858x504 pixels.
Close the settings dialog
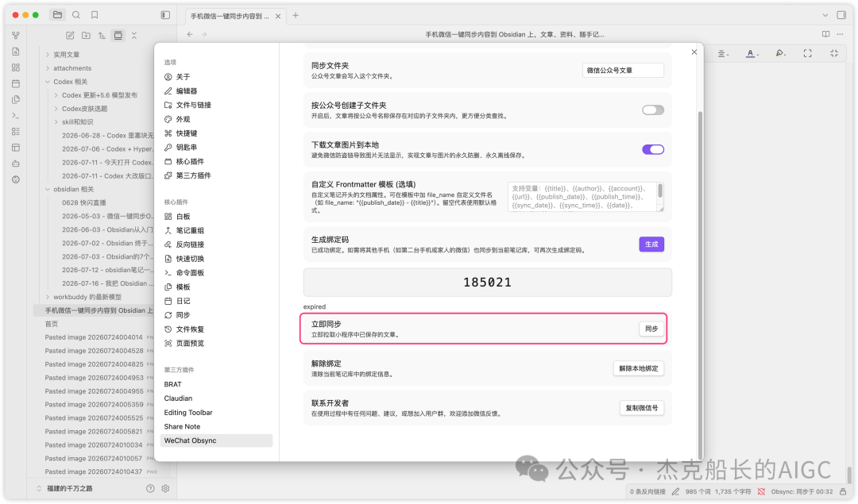coord(694,52)
